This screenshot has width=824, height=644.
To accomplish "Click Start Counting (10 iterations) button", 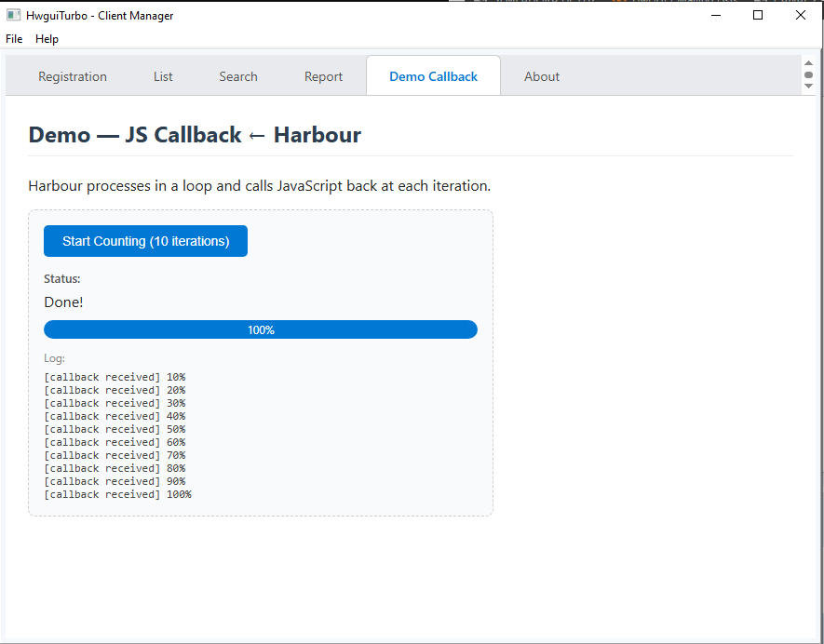I will [x=145, y=241].
